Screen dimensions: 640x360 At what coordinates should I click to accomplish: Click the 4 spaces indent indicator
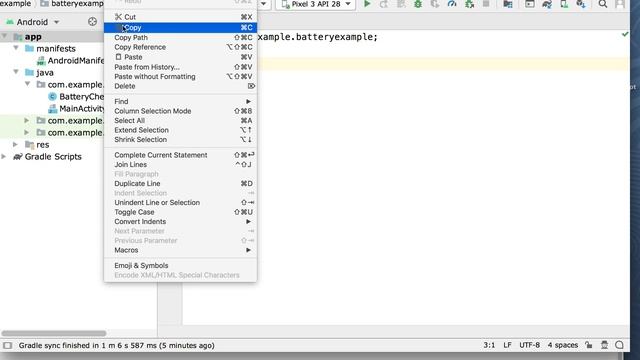[563, 345]
